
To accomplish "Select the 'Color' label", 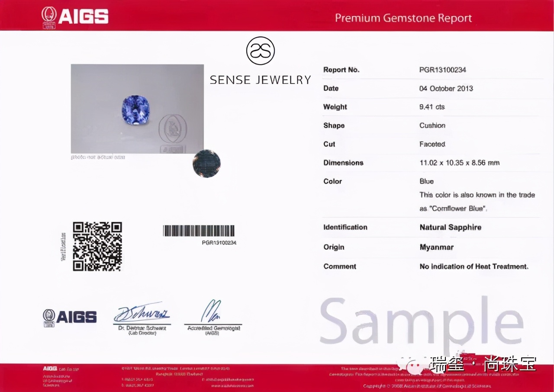I will (333, 181).
